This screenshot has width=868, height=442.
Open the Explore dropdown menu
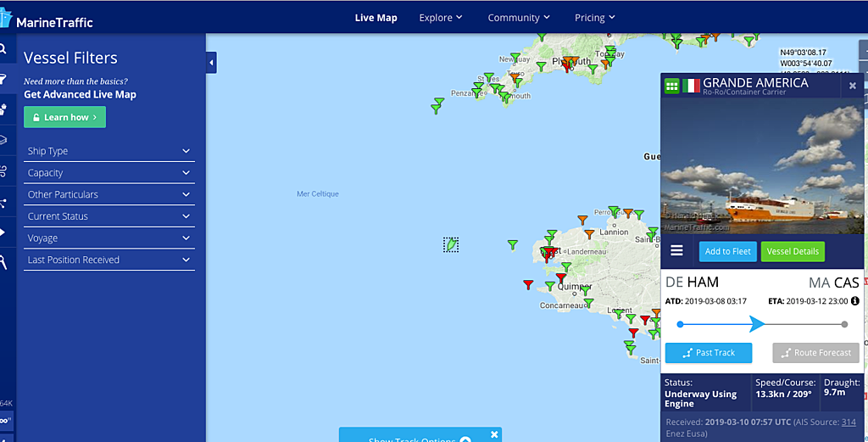coord(441,18)
